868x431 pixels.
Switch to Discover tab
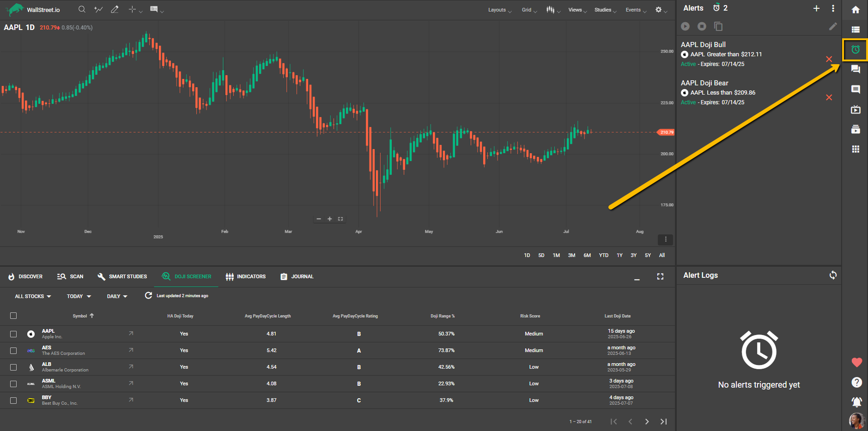pos(25,276)
